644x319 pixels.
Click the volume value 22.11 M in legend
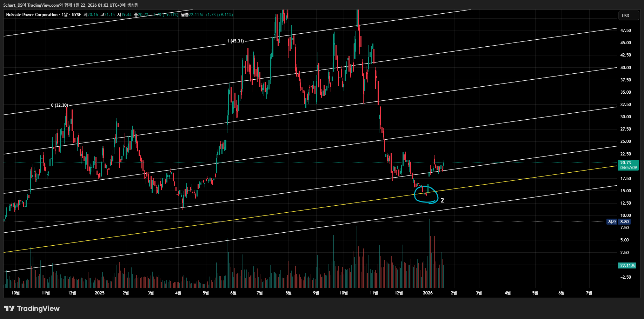coord(196,15)
